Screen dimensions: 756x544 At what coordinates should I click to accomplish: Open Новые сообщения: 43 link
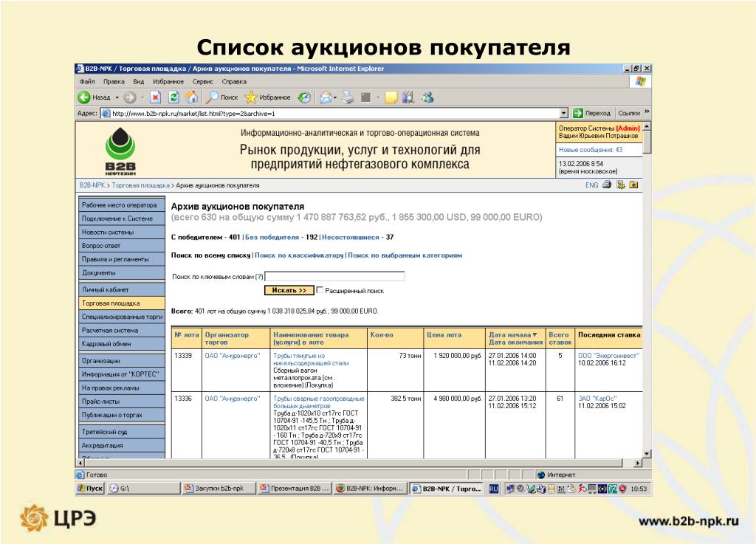point(591,150)
